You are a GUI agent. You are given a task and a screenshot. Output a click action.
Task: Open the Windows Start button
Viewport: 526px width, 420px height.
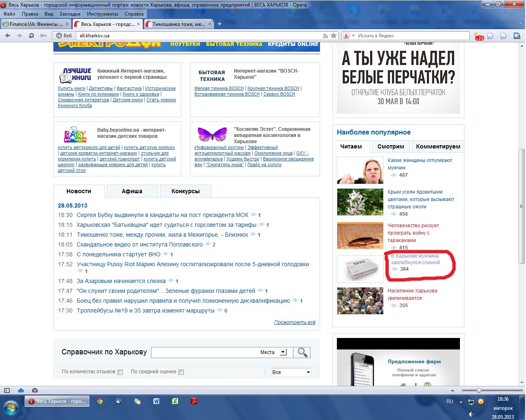click(11, 408)
